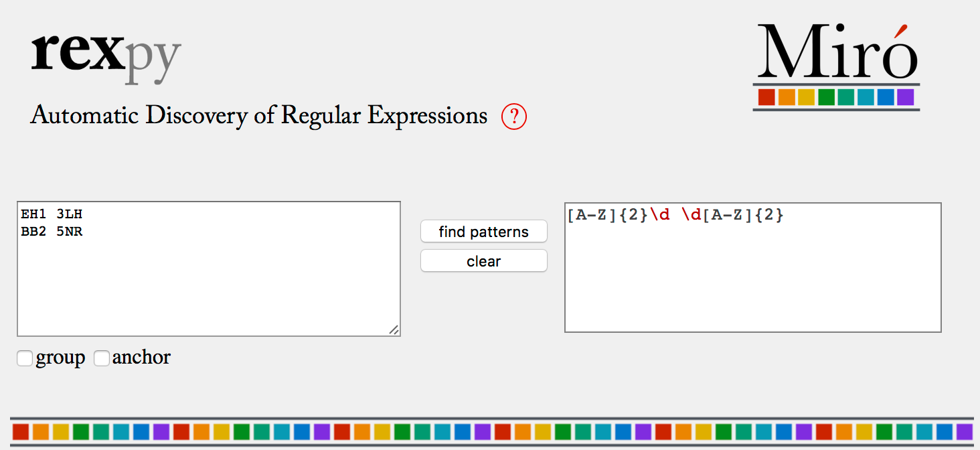Open the red question mark help icon

514,117
